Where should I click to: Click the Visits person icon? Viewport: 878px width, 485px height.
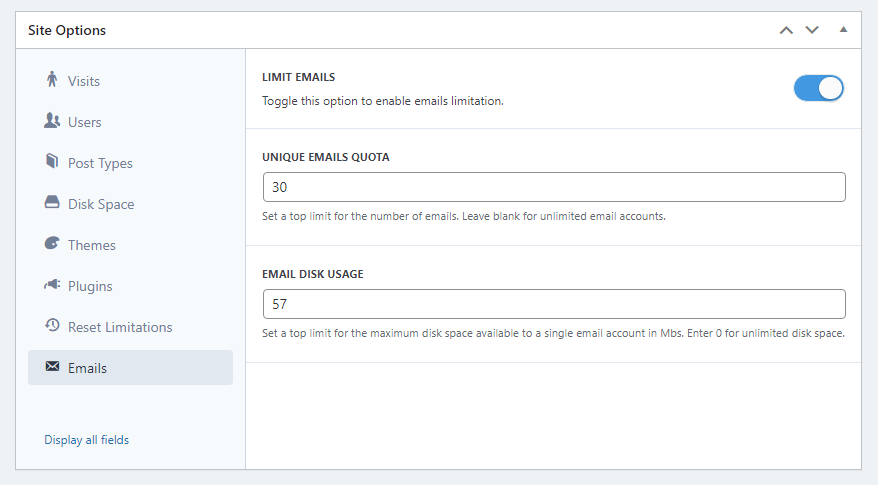(52, 80)
